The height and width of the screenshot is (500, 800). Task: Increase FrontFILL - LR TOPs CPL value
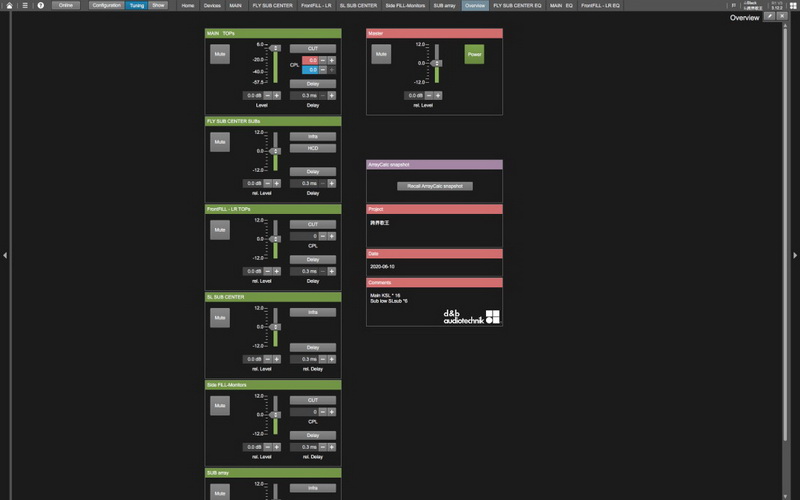tap(331, 236)
